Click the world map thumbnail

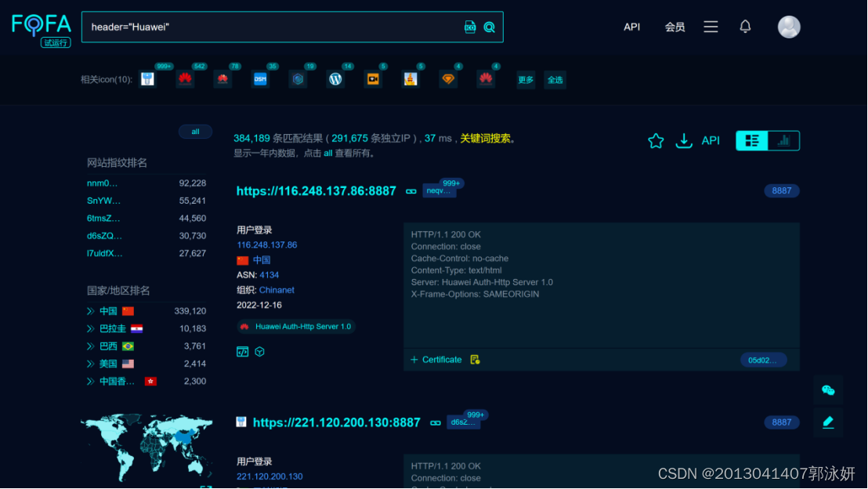pyautogui.click(x=146, y=447)
